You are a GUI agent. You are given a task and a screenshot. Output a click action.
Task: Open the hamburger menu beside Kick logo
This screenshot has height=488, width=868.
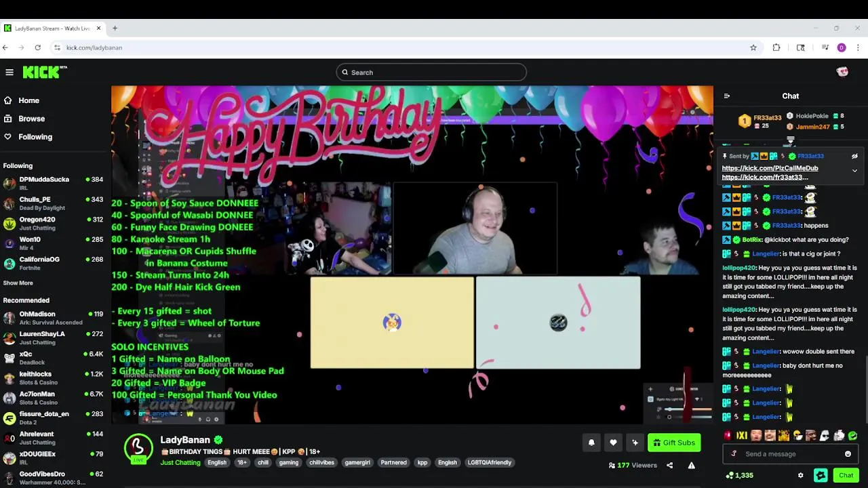pos(9,72)
